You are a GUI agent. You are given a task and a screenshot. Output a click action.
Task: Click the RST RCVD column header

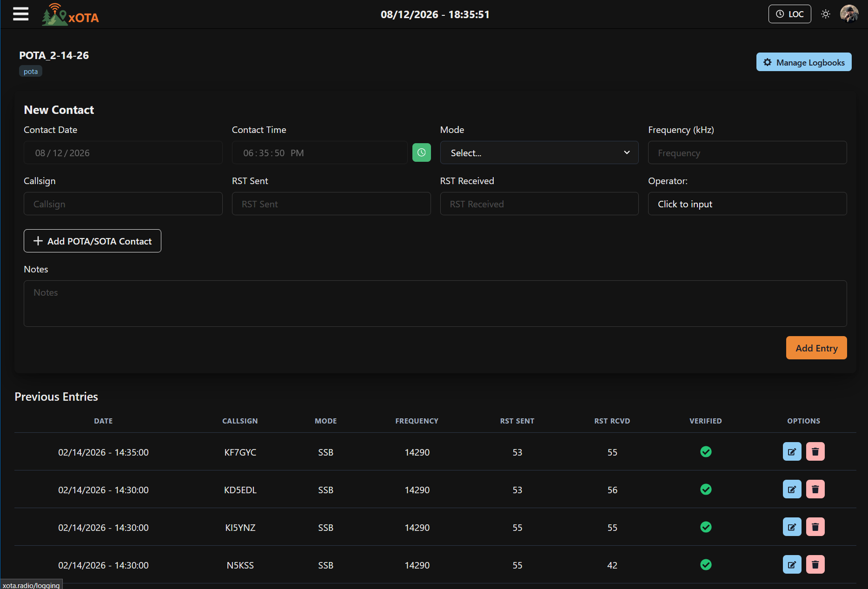tap(612, 421)
